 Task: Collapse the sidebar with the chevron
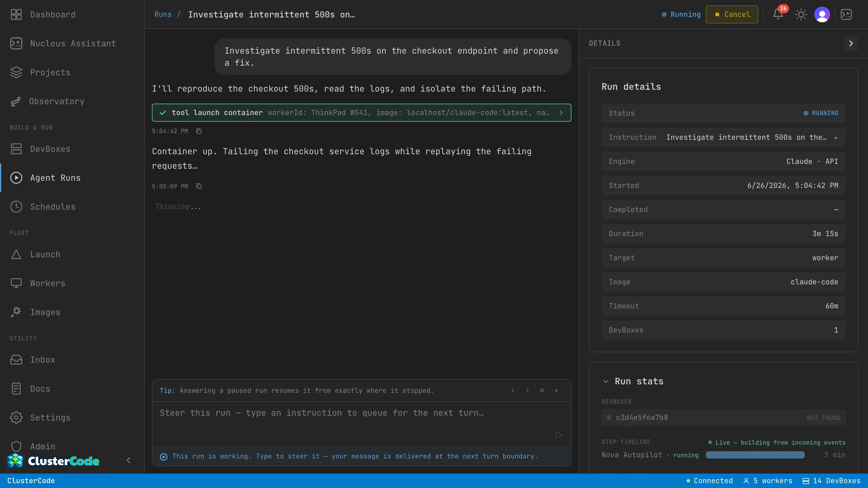point(128,460)
